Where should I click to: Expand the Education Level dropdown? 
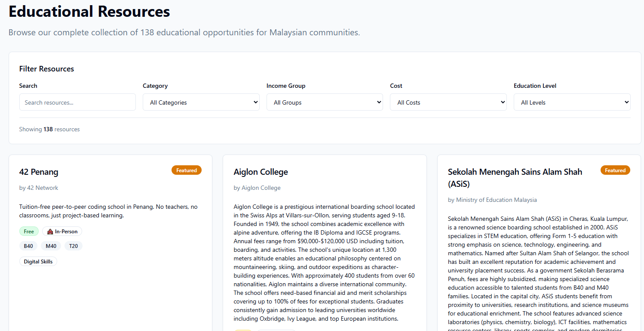click(x=572, y=102)
